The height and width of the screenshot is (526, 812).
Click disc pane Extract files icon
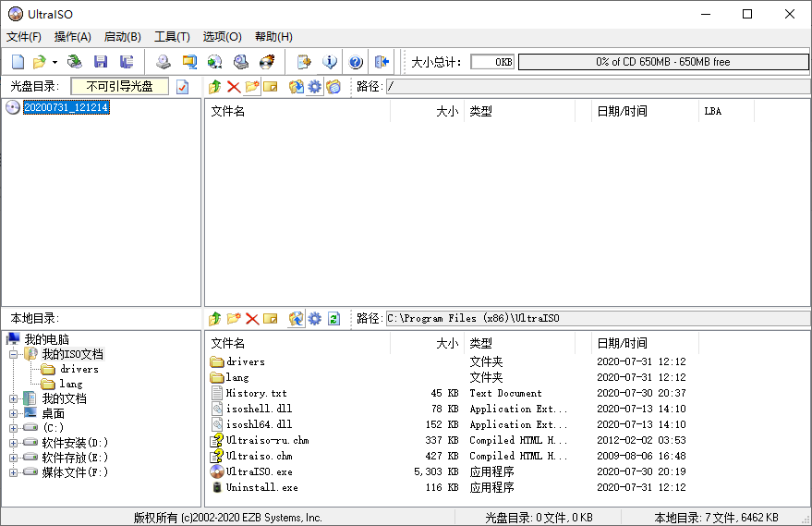pos(297,87)
